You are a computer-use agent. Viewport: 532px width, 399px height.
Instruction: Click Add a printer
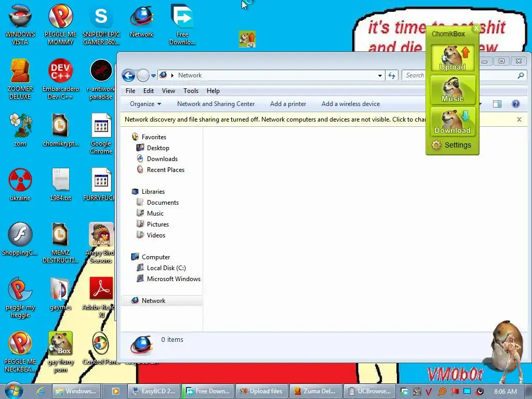pos(288,104)
